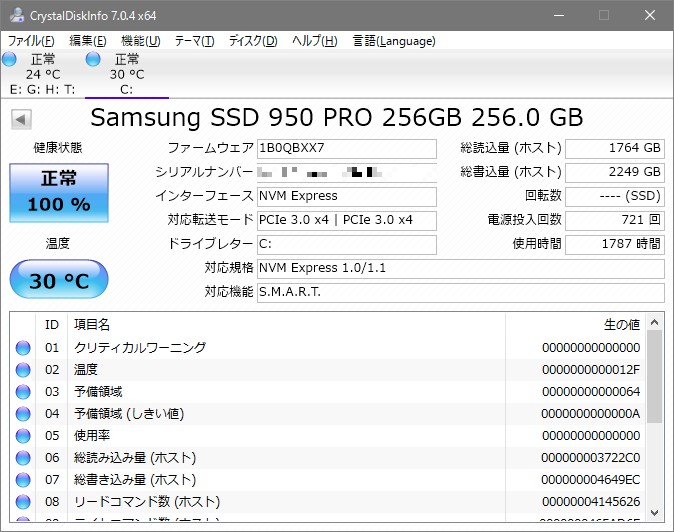Click the status icon for ID 04 row

(23, 414)
